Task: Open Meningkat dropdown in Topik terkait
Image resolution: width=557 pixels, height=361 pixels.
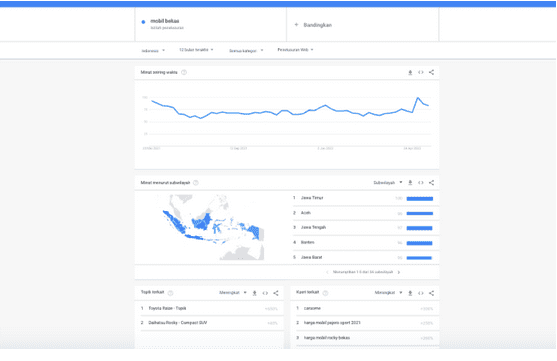Action: pos(233,293)
